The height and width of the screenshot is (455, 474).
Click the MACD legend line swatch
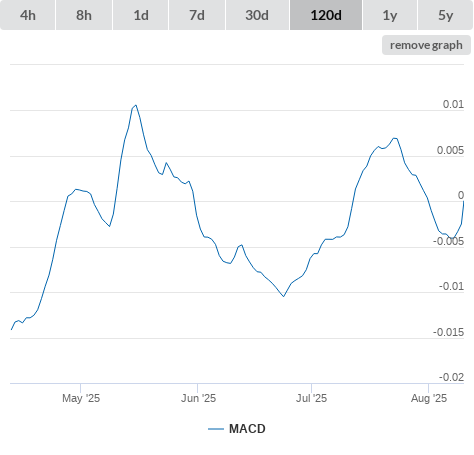pos(216,429)
